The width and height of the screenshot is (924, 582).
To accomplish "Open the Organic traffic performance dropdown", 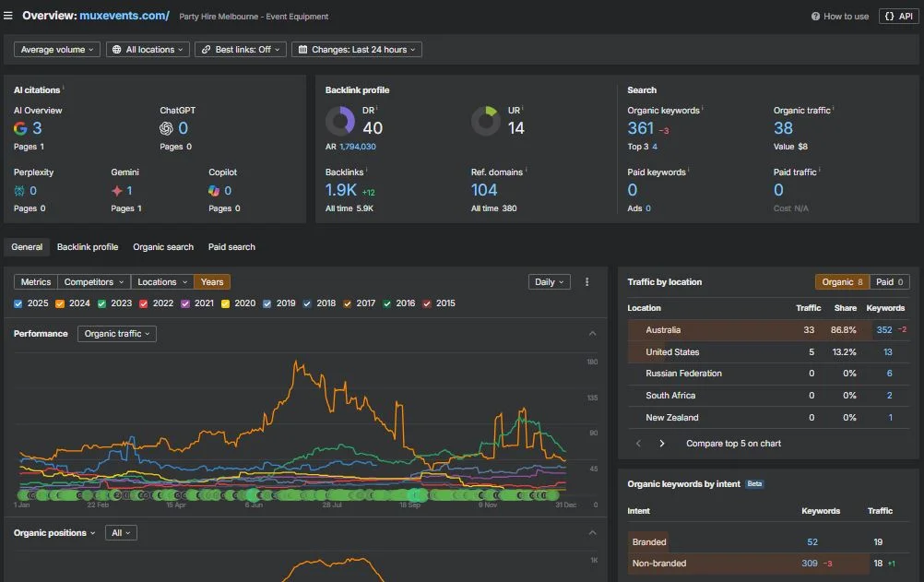I will point(117,334).
